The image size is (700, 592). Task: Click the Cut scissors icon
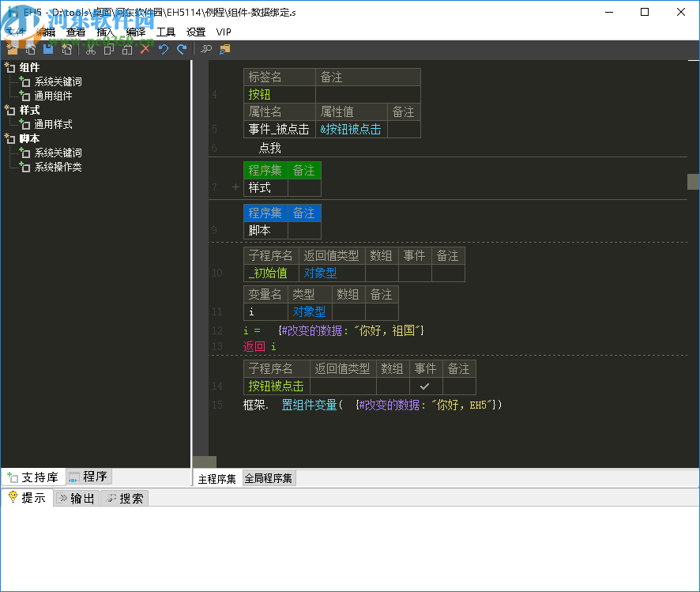(x=91, y=50)
